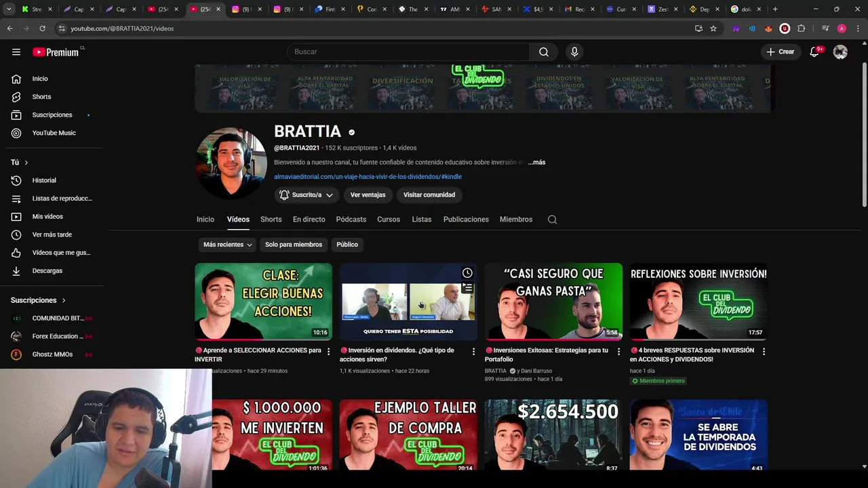Switch to the Cursos tab
Image resolution: width=868 pixels, height=488 pixels.
coord(389,220)
